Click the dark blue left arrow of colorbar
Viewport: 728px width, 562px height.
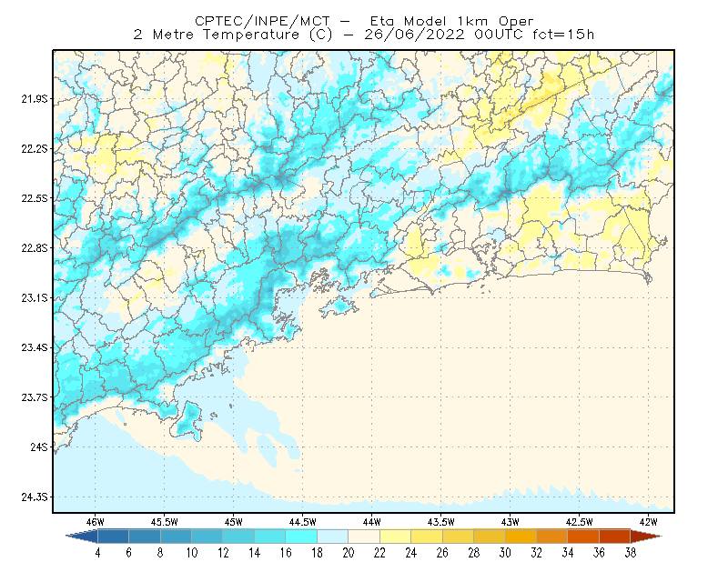coord(83,537)
